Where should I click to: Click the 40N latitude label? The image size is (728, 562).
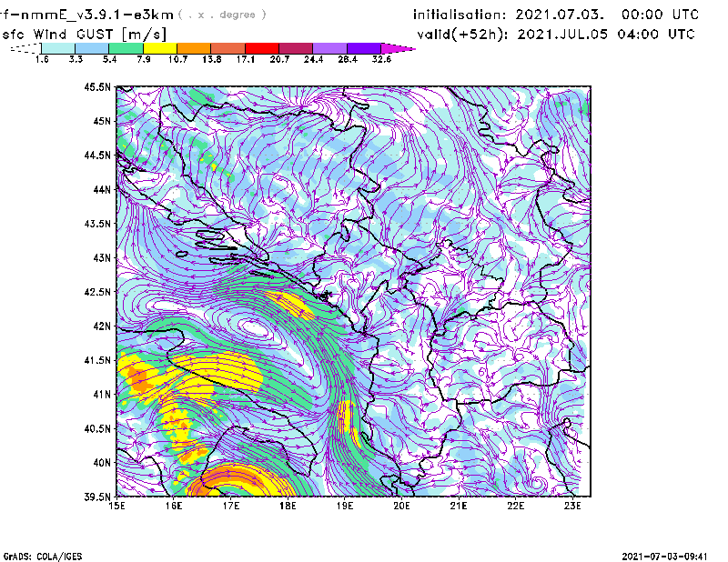click(102, 463)
